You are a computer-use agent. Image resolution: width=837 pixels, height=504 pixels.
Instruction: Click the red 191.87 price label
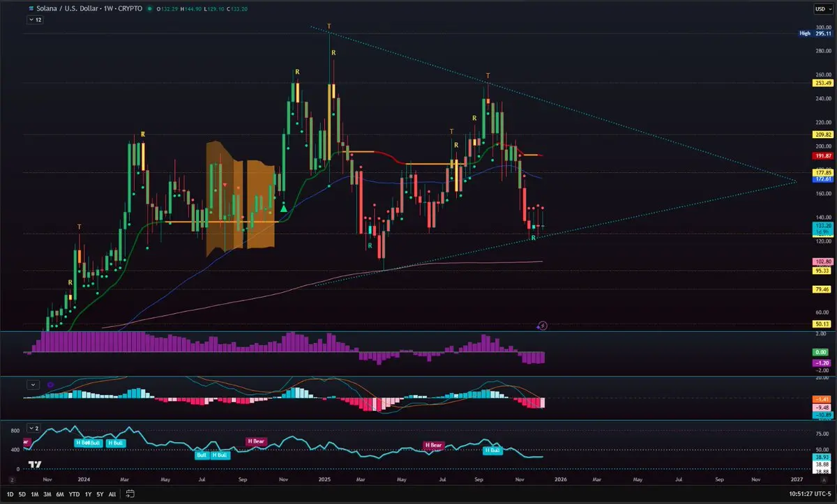pos(823,156)
